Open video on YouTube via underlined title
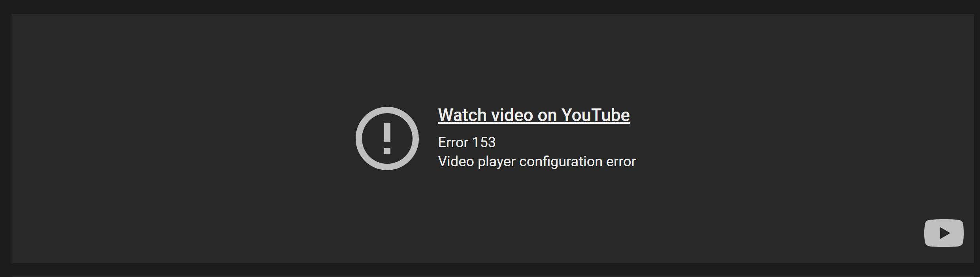This screenshot has width=980, height=277. [x=534, y=115]
